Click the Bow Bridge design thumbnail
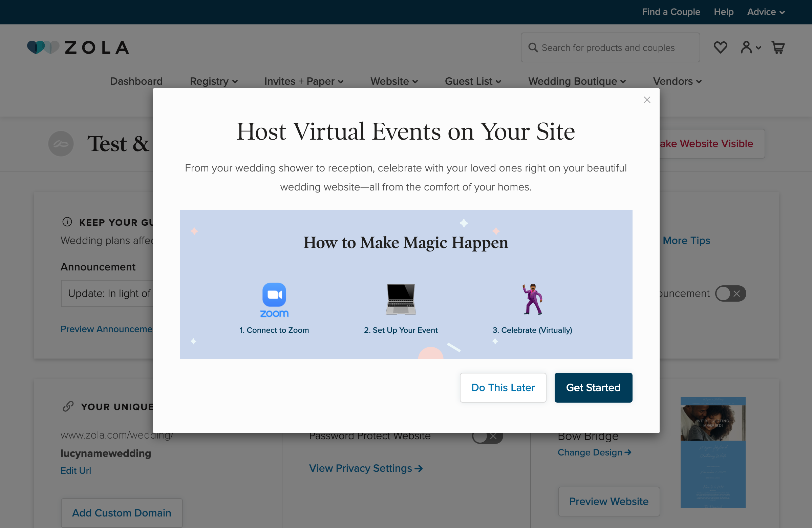Image resolution: width=812 pixels, height=528 pixels. click(713, 452)
